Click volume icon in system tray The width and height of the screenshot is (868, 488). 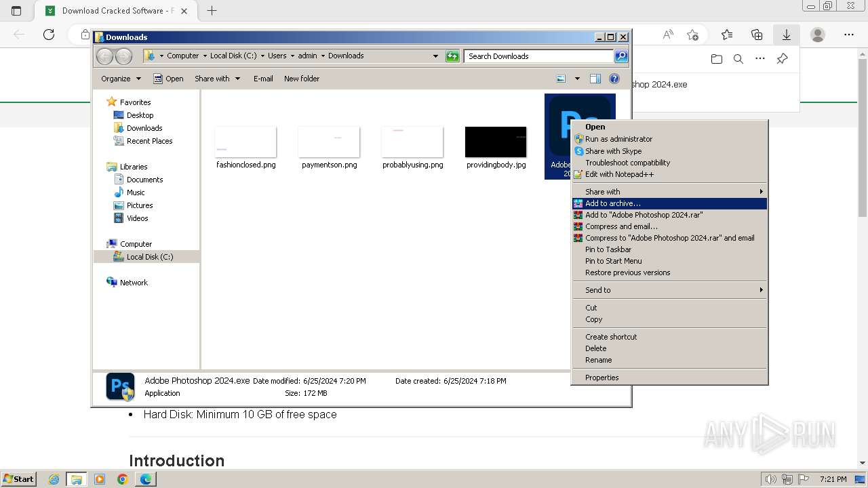(770, 479)
